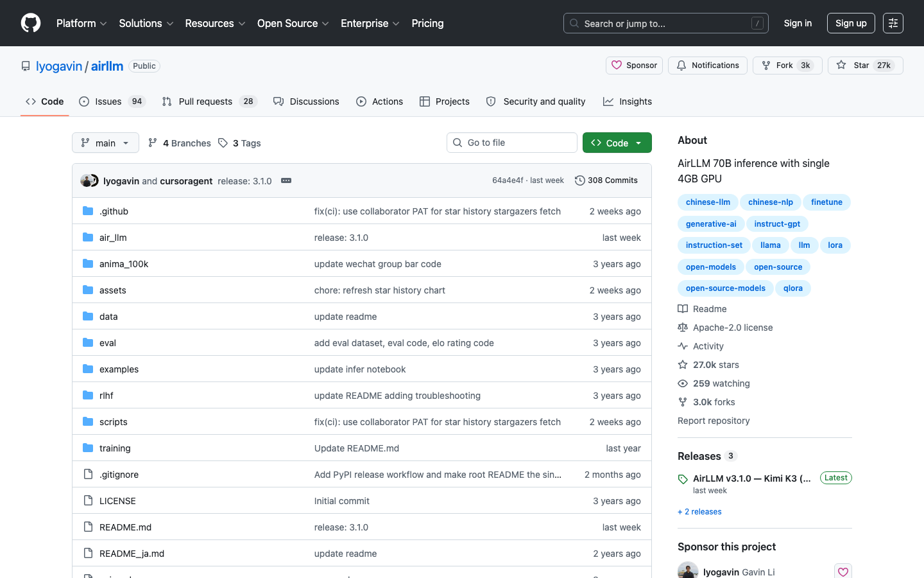
Task: Switch to the Projects tab
Action: (x=445, y=101)
